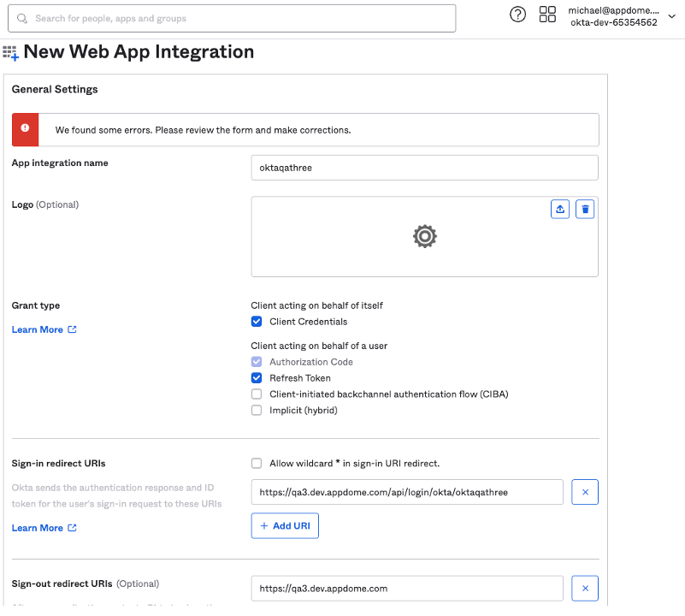Open the apps grid icon next to help
The image size is (685, 616).
coord(547,15)
